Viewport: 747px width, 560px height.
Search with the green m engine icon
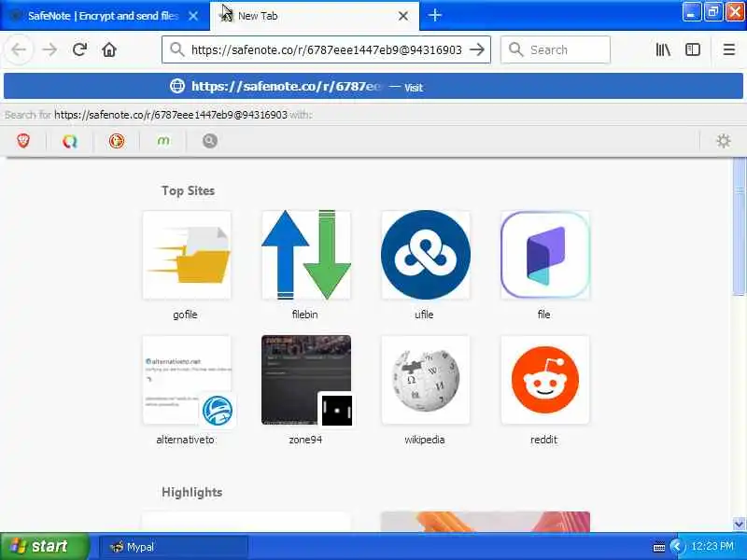162,141
